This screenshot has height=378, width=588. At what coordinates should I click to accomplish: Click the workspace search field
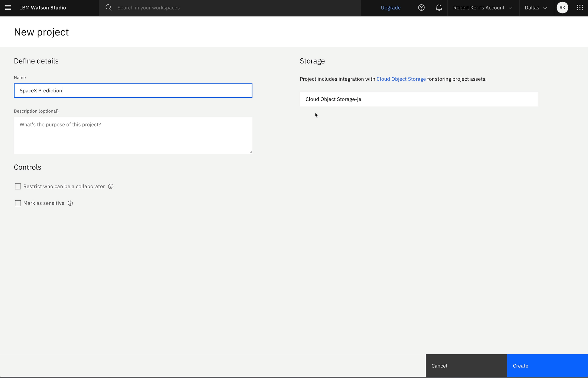235,8
